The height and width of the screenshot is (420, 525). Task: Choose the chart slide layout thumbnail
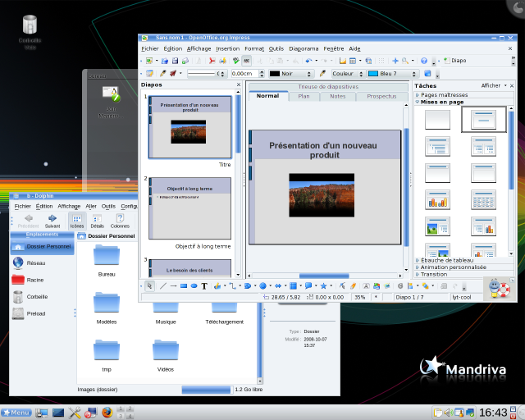pyautogui.click(x=437, y=199)
